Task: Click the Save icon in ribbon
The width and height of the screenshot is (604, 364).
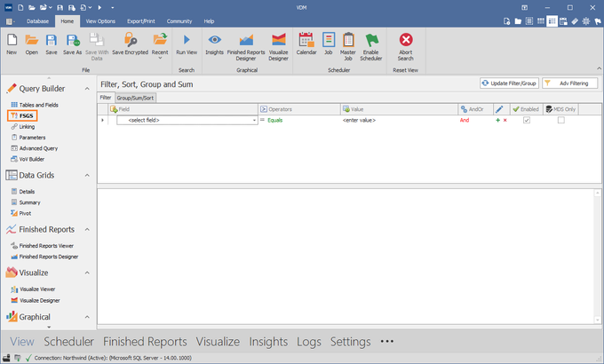Action: click(52, 44)
